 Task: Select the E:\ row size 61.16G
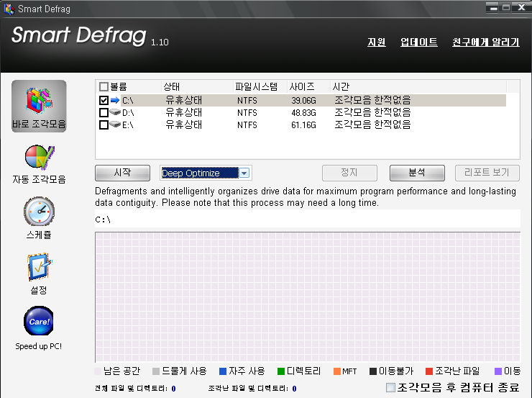(303, 125)
